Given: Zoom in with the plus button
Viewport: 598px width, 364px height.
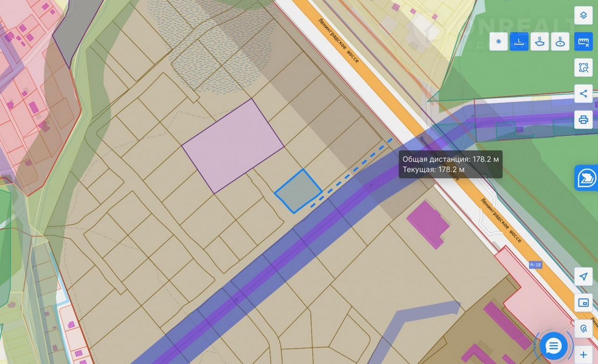Looking at the screenshot, I should [x=583, y=355].
